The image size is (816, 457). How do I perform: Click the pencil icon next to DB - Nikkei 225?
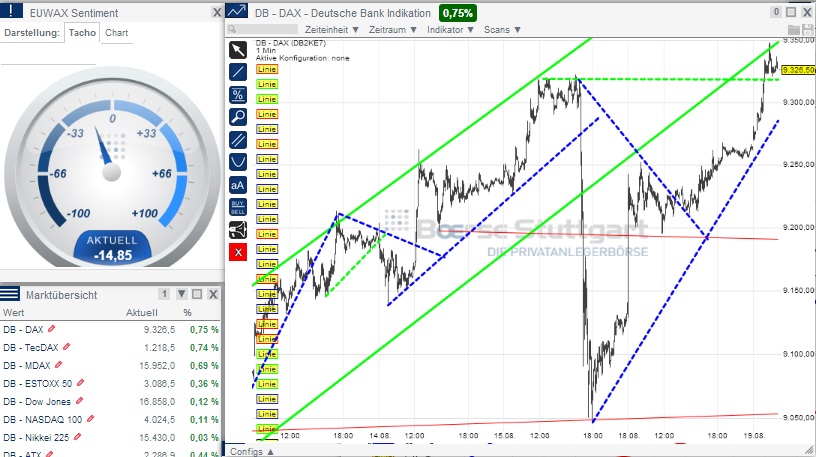coord(77,437)
